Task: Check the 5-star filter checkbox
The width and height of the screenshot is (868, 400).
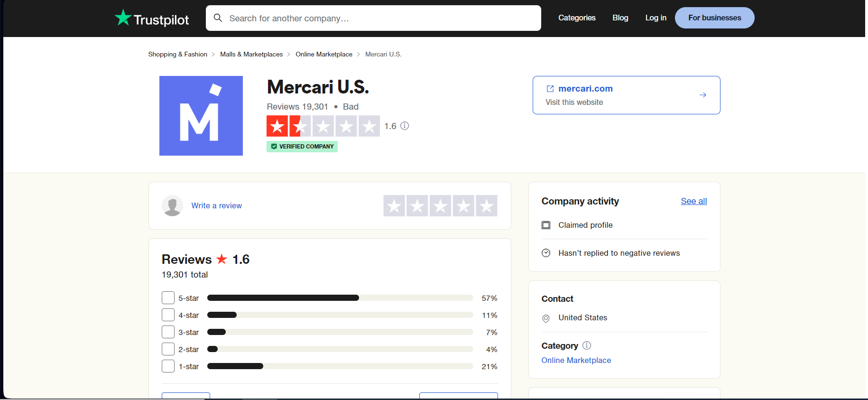Action: click(168, 298)
